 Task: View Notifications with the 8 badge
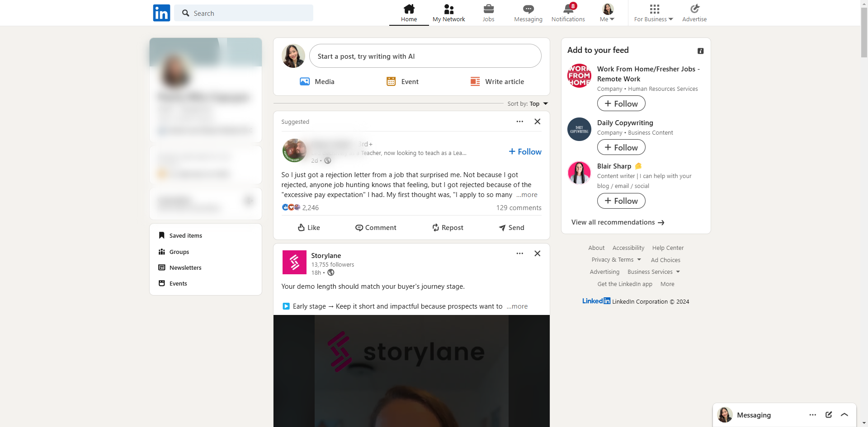pos(568,13)
